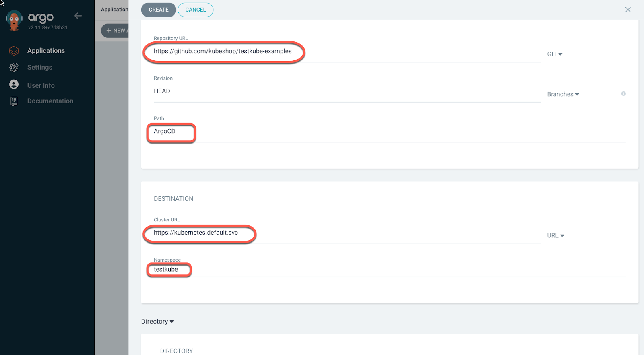Click the DIRECTORY section heading
This screenshot has height=355, width=644.
coord(176,351)
